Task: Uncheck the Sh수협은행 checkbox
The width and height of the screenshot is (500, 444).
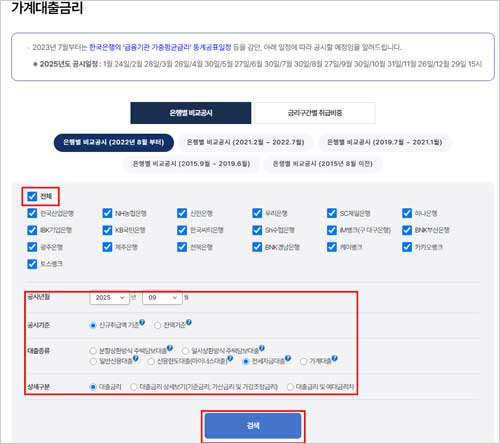Action: coord(257,230)
